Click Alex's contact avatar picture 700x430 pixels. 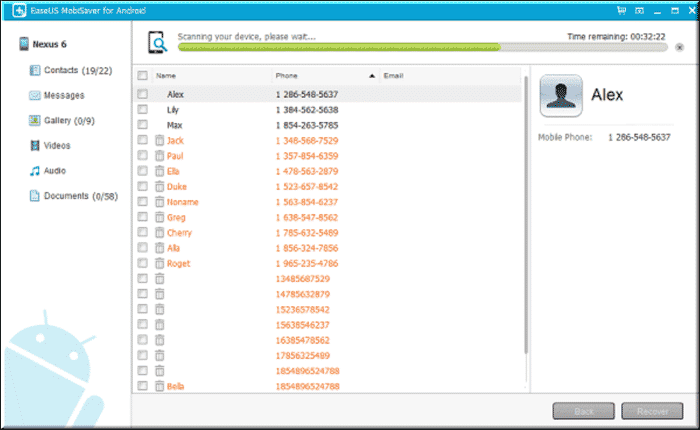(561, 96)
